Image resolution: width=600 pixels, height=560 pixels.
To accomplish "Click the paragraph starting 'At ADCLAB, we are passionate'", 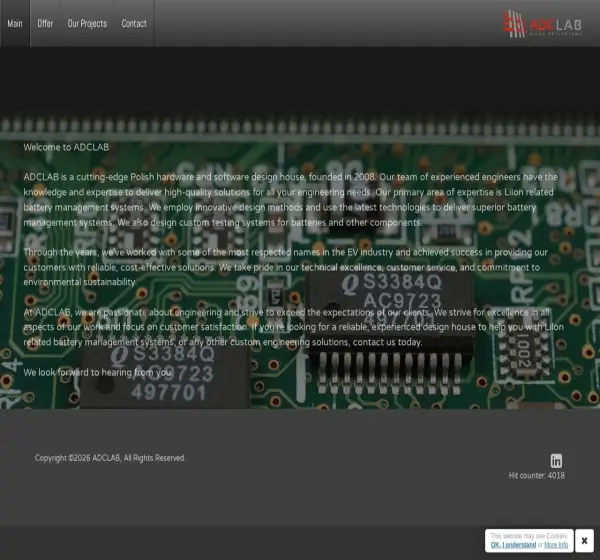I will [x=293, y=327].
